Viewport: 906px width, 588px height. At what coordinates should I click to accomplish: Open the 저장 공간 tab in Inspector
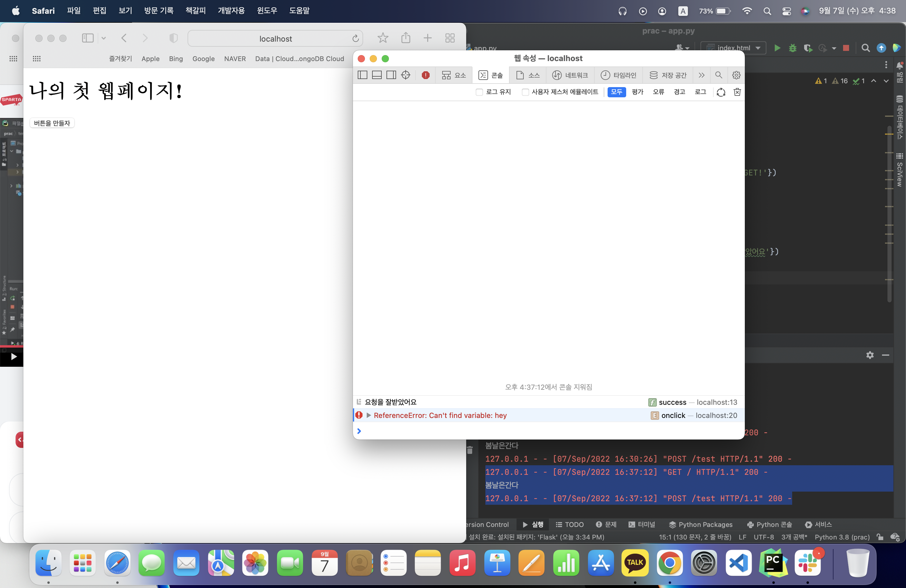[668, 75]
